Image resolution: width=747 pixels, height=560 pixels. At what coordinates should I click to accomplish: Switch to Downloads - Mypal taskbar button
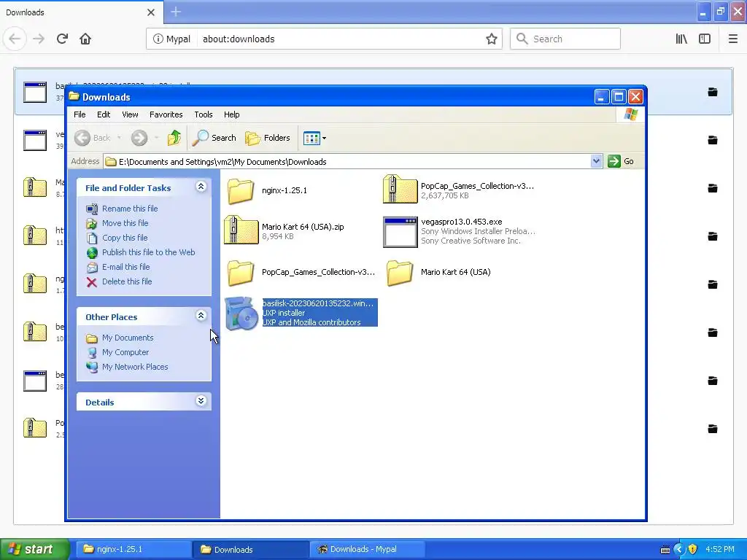367,549
